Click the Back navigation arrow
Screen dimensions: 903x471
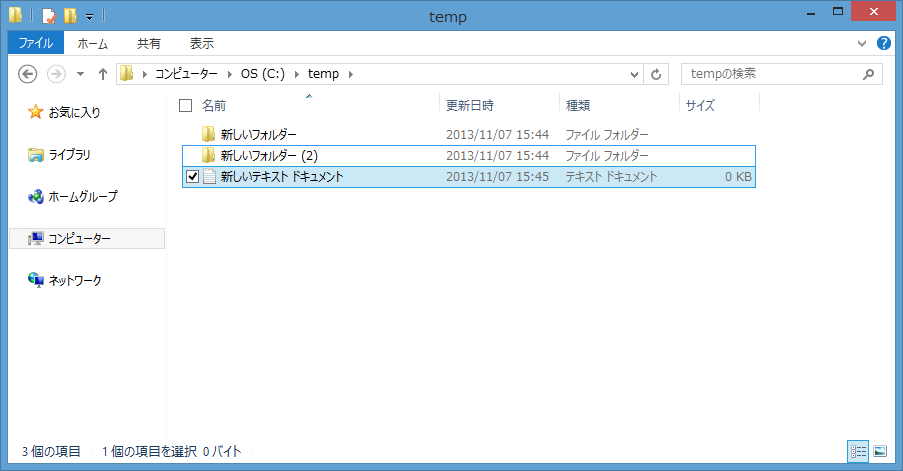(28, 74)
